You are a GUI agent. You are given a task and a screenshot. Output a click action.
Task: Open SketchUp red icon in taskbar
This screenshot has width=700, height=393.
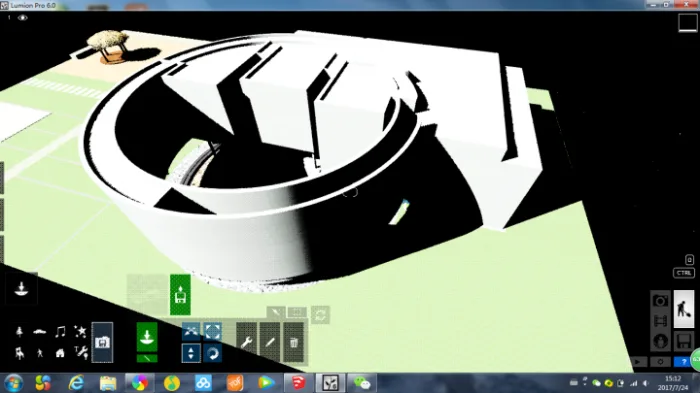coord(298,383)
